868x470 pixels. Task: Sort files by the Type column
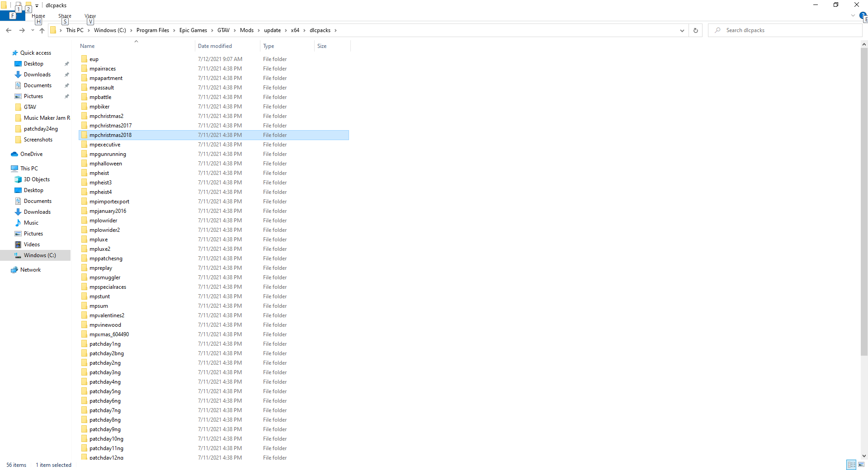coord(287,46)
